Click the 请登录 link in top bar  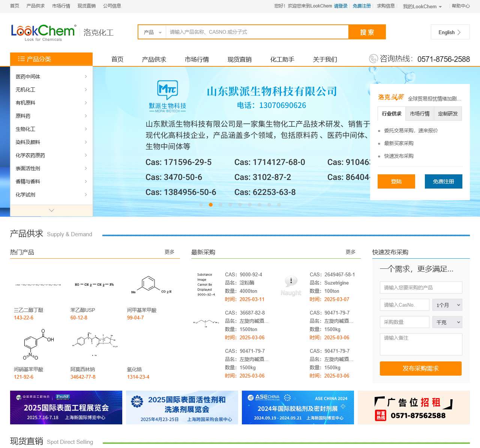pos(341,6)
